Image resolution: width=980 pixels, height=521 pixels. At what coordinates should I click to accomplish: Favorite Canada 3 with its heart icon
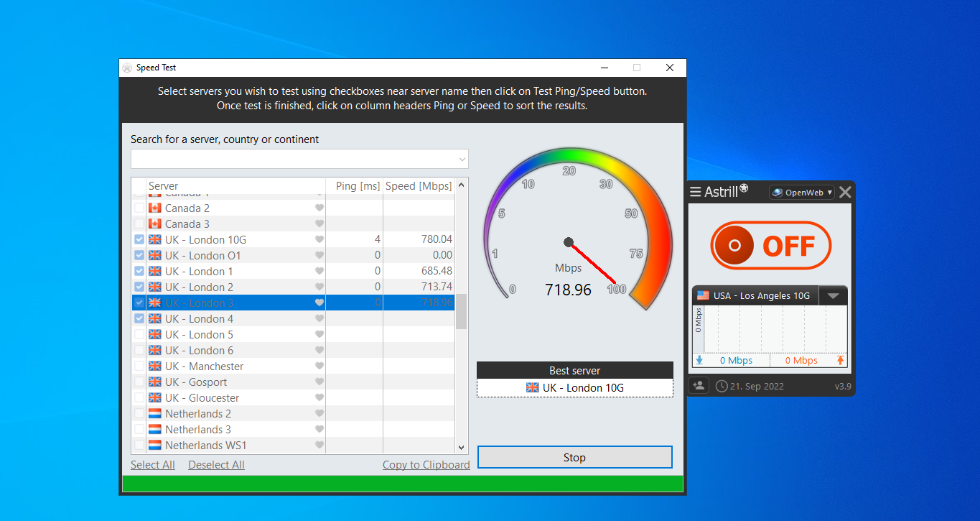pyautogui.click(x=319, y=224)
